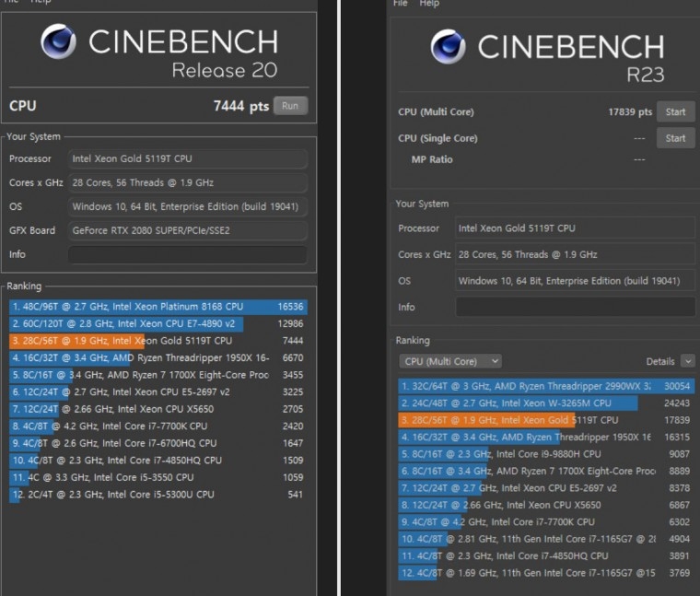Screen dimensions: 700x596
Task: Click the OS field in R23
Action: (x=575, y=281)
